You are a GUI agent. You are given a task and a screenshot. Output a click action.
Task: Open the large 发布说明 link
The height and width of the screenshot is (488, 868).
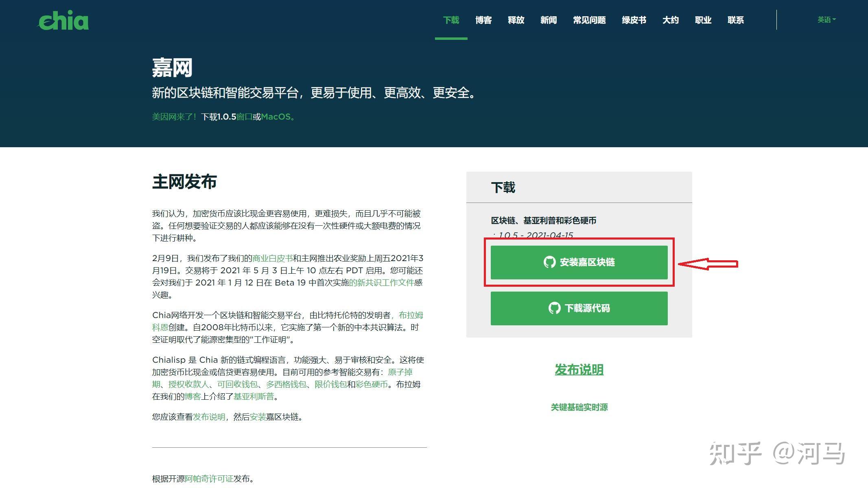(579, 370)
